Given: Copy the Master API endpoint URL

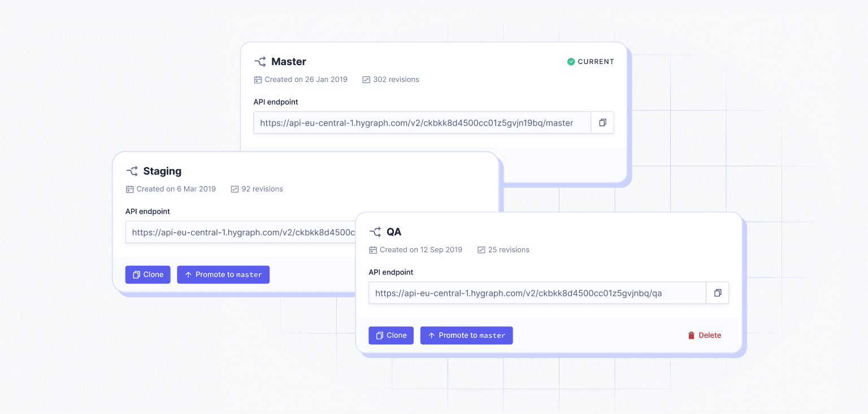Looking at the screenshot, I should click(602, 123).
